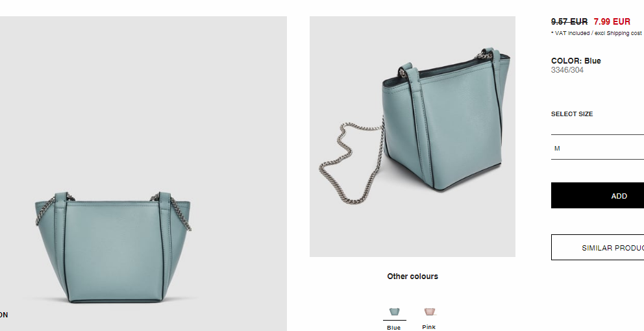Click the 'COLOR: Blue' label
Image resolution: width=644 pixels, height=331 pixels.
pyautogui.click(x=576, y=61)
